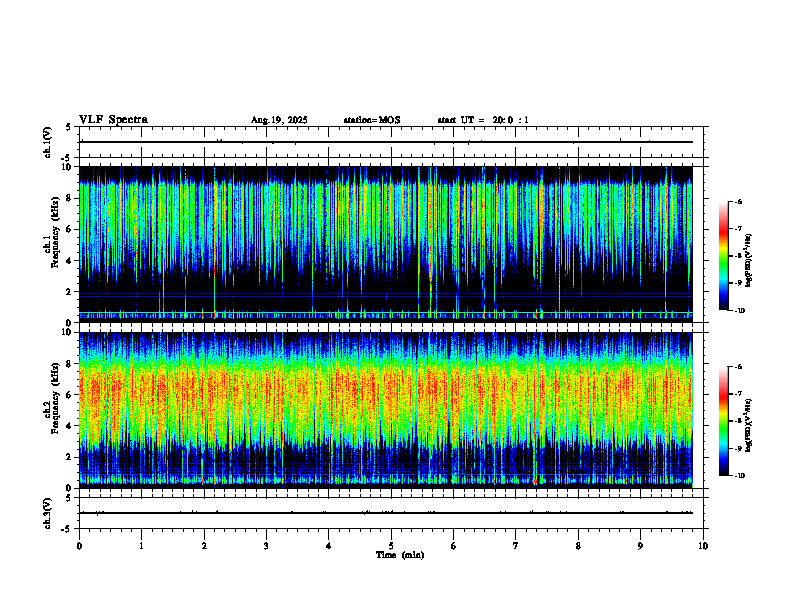
Task: Click the "6" kHz tick on the ch.2 frequency axis
Action: pyautogui.click(x=70, y=395)
